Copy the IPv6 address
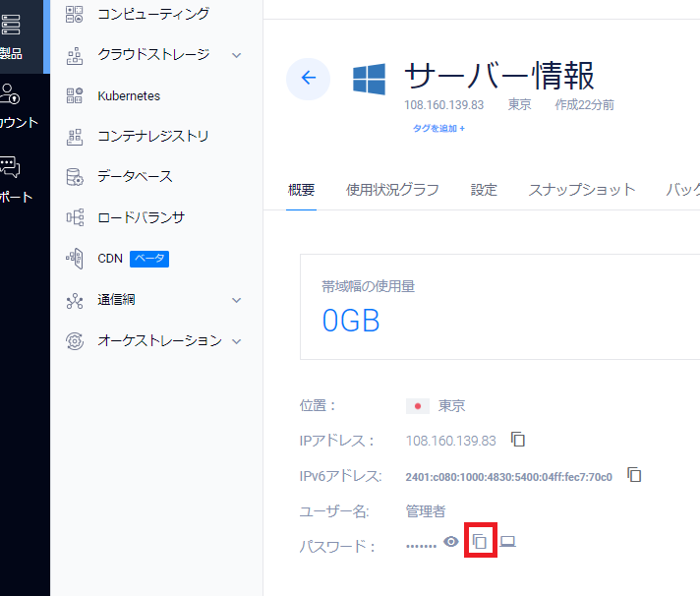 [x=634, y=475]
